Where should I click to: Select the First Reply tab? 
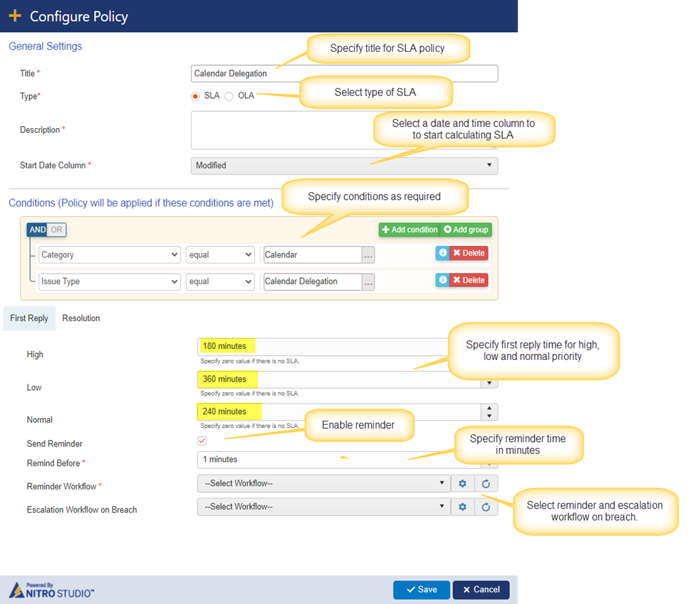click(29, 318)
